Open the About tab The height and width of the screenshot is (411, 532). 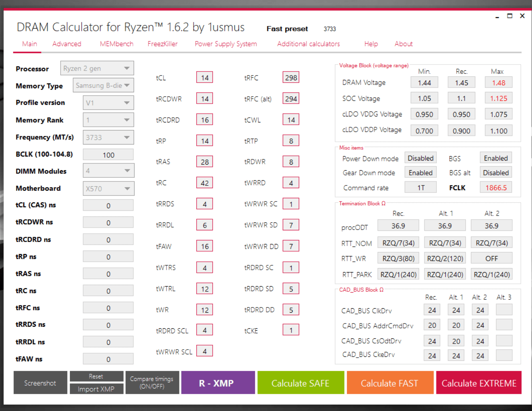click(404, 44)
